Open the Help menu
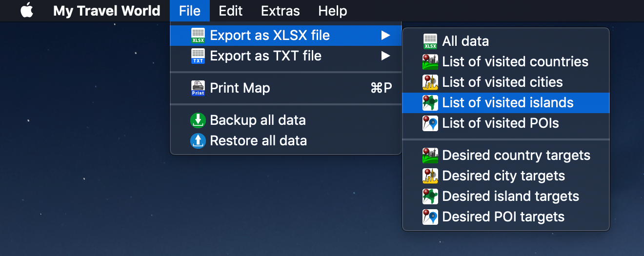This screenshot has height=256, width=644. (333, 11)
